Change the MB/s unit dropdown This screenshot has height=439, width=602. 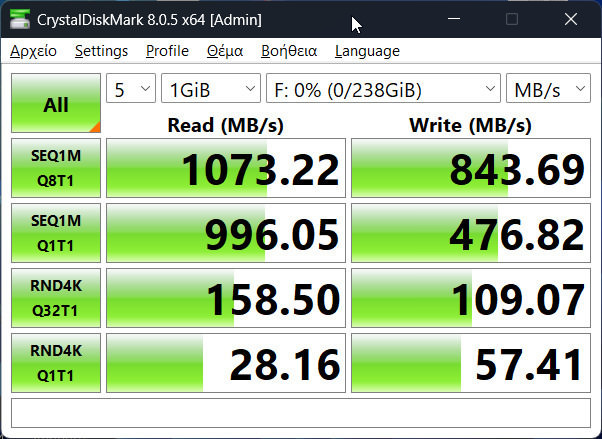point(548,90)
